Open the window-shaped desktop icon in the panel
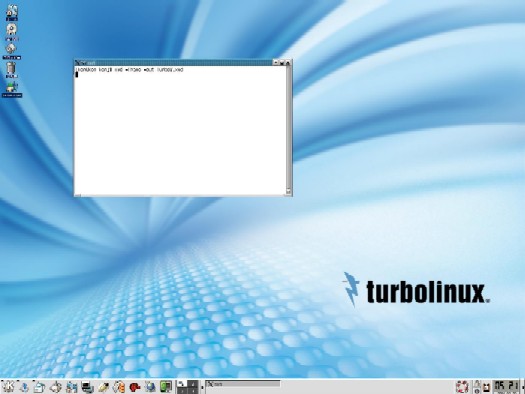This screenshot has height=394, width=525. click(x=40, y=387)
